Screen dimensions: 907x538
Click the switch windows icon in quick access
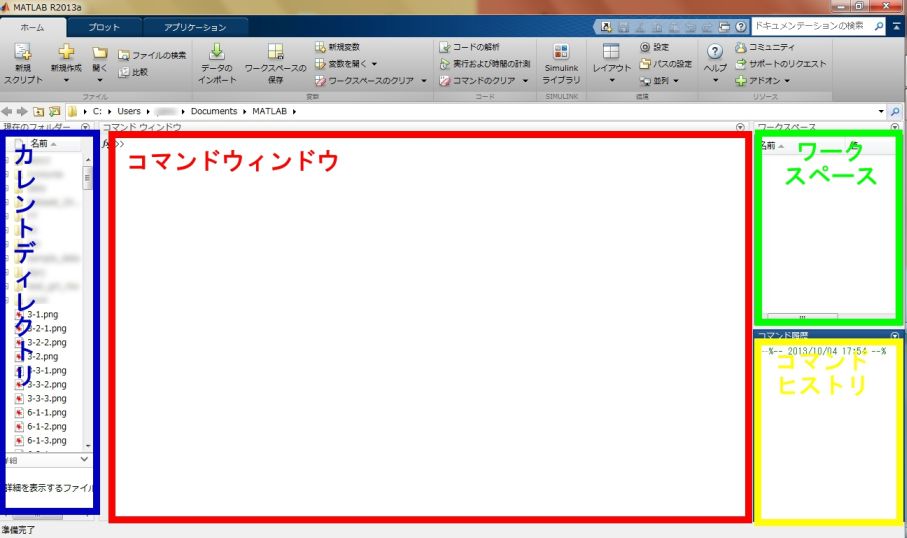pos(724,27)
